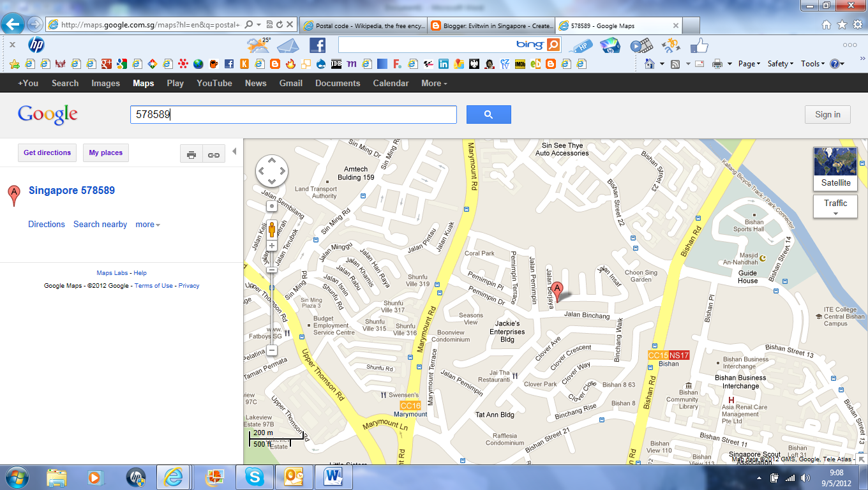The width and height of the screenshot is (868, 490).
Task: Open the Search nearby link
Action: (x=100, y=224)
